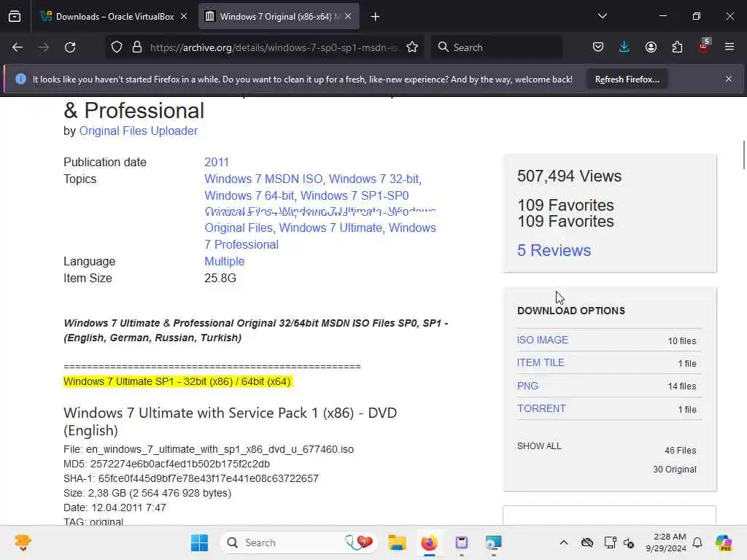
Task: Click the en_windows_7_ultimate x86 iso filename line
Action: (x=209, y=449)
